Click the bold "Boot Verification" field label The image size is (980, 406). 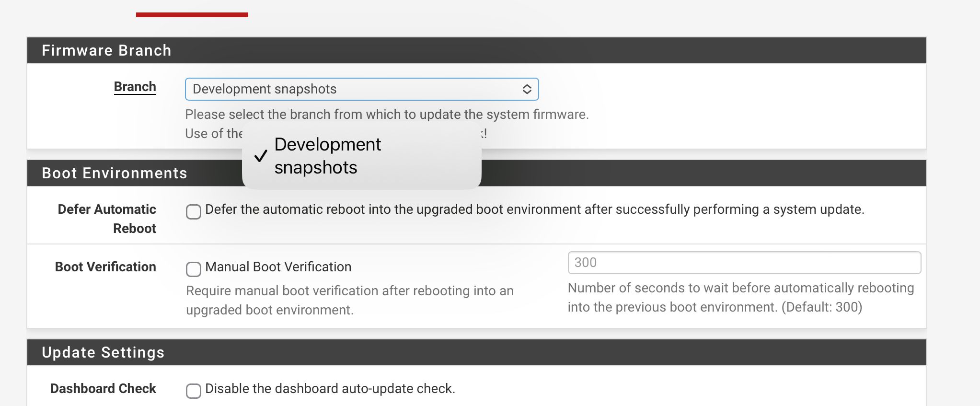105,267
